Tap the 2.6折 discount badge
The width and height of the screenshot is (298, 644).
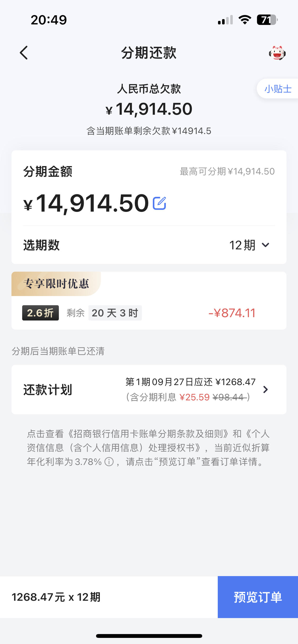(x=41, y=313)
